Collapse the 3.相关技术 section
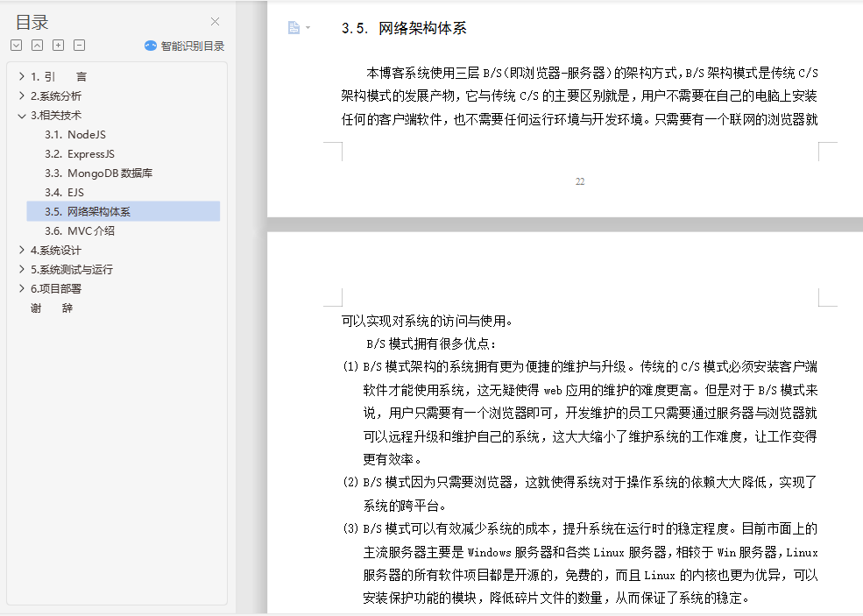 tap(21, 116)
